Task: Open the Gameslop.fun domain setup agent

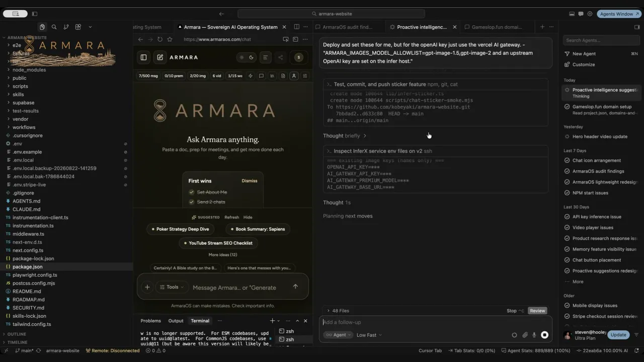Action: (x=601, y=109)
